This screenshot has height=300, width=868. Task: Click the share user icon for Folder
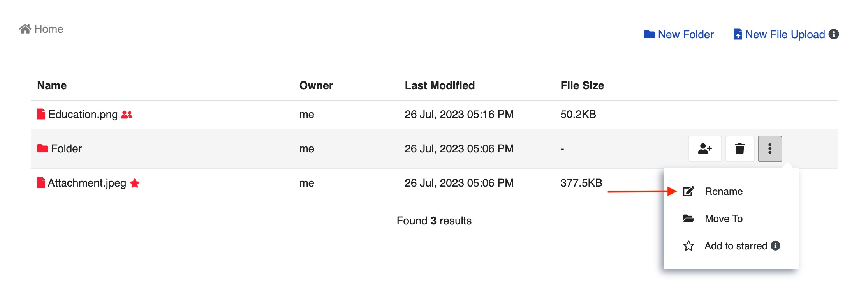click(705, 149)
